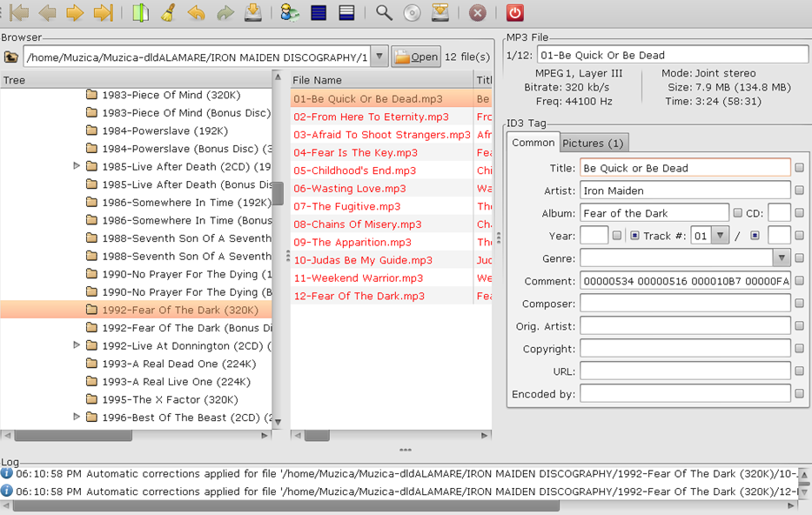Open the search files magnifier
This screenshot has width=812, height=515.
384,12
